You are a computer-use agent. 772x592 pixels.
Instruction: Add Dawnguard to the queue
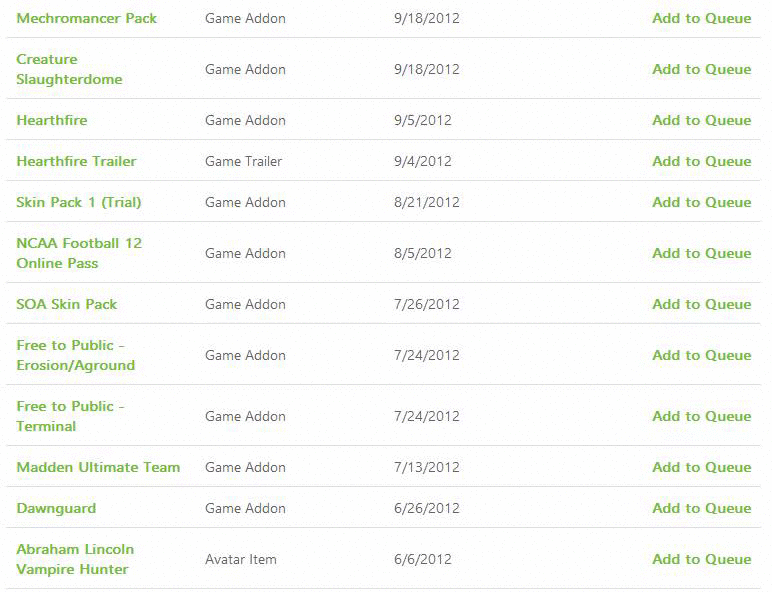701,508
